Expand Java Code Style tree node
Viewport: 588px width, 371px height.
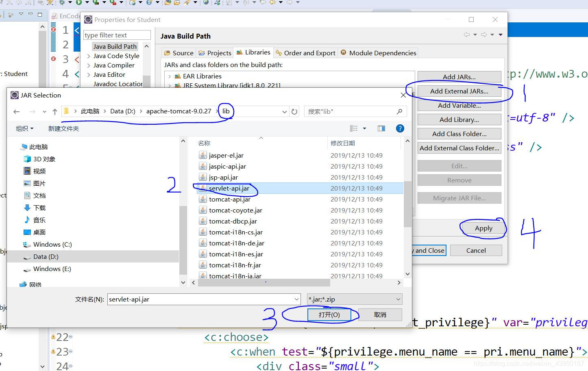[x=89, y=56]
